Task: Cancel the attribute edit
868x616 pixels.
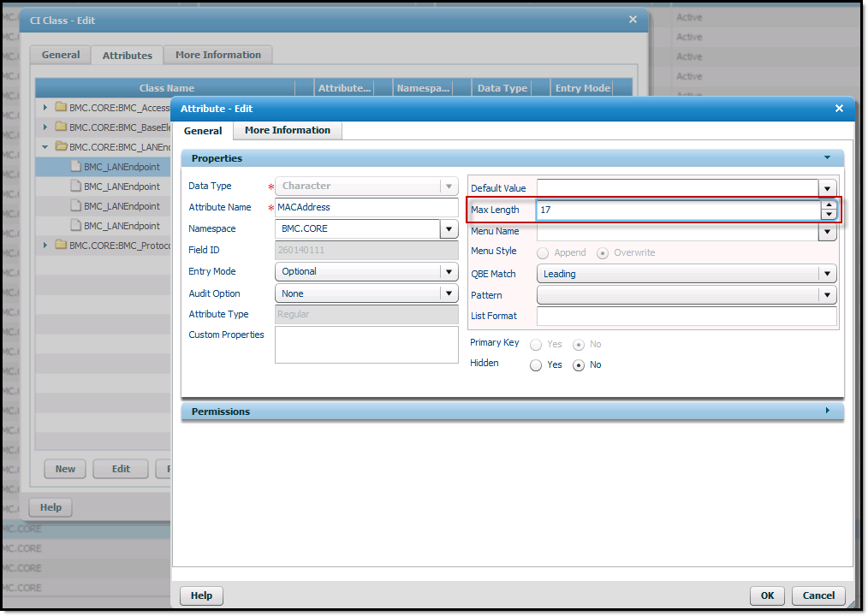Action: coord(818,595)
